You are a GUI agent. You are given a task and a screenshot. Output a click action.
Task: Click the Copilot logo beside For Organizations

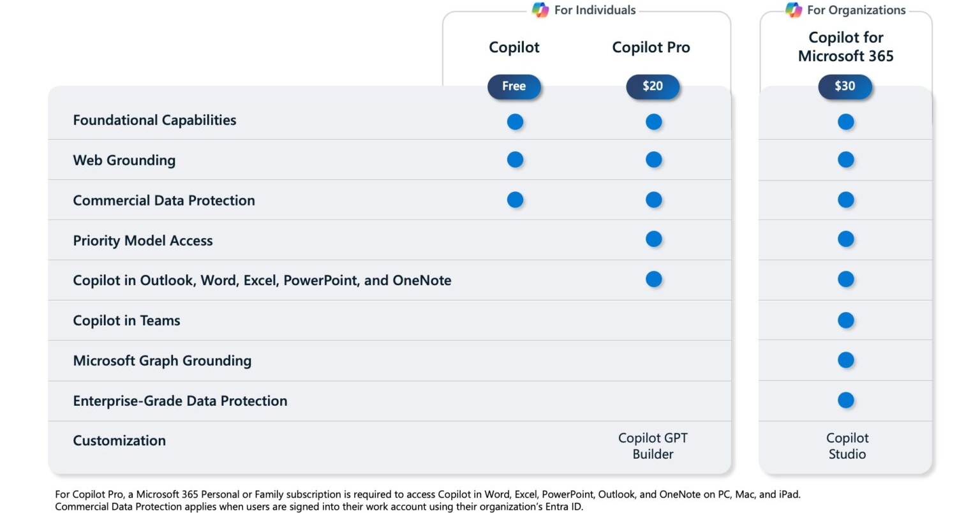tap(794, 10)
